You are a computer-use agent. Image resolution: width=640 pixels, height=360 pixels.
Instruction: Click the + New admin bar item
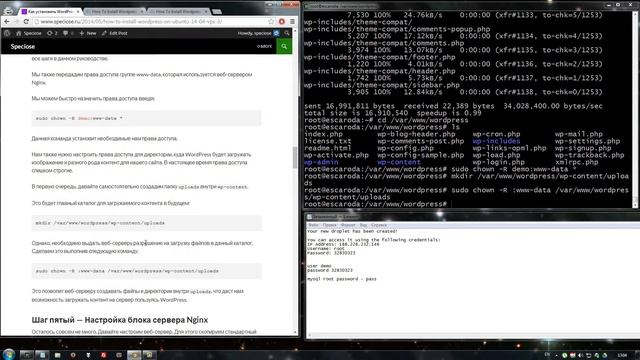click(88, 33)
